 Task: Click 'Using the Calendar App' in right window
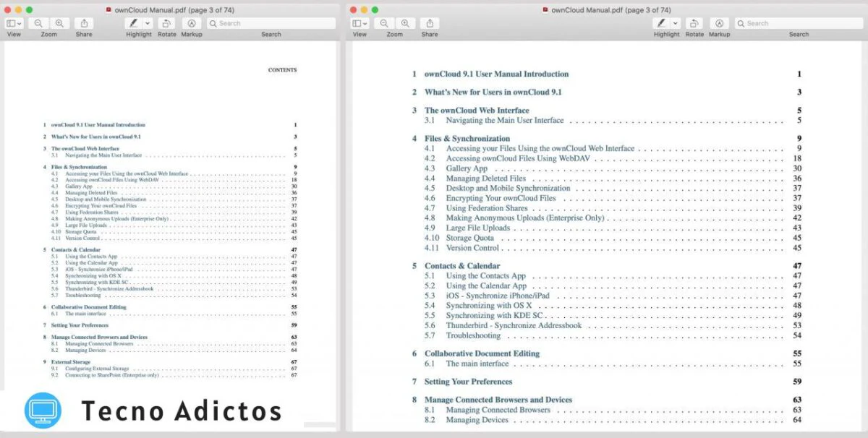pyautogui.click(x=486, y=285)
